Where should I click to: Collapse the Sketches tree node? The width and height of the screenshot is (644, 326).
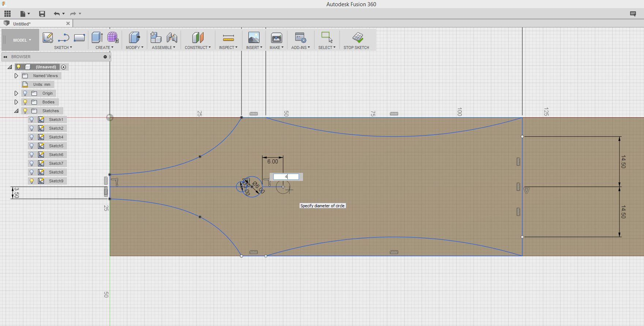[x=16, y=111]
